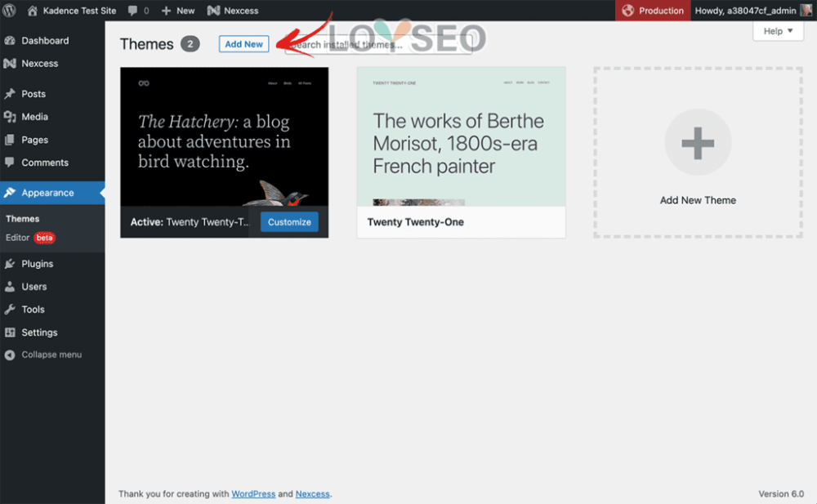Open Plugins in the sidebar
The height and width of the screenshot is (504, 817).
[37, 264]
